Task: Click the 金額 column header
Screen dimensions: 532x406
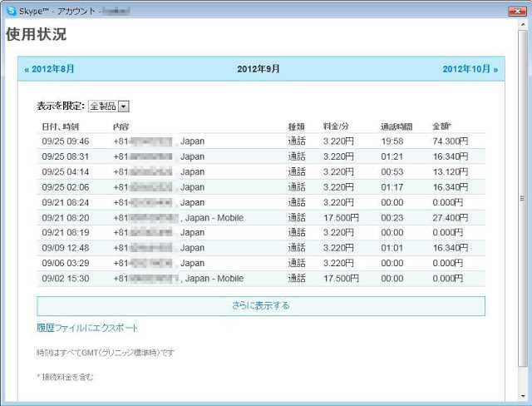Action: tap(441, 126)
